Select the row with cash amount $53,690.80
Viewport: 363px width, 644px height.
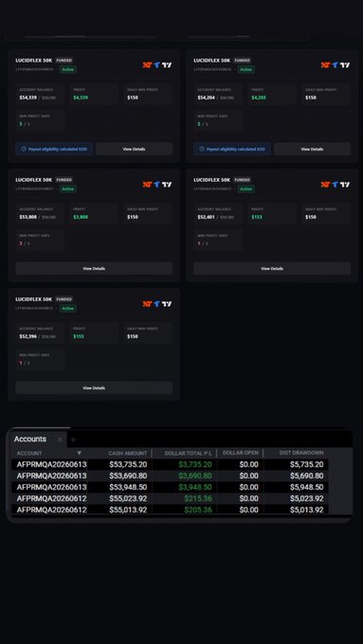(170, 476)
